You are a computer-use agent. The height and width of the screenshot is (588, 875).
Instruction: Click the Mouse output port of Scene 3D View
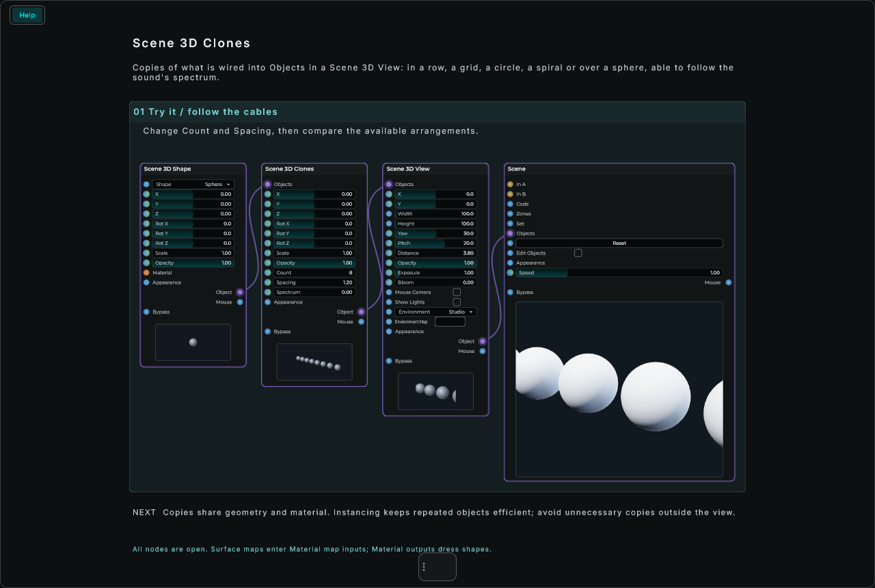[483, 351]
